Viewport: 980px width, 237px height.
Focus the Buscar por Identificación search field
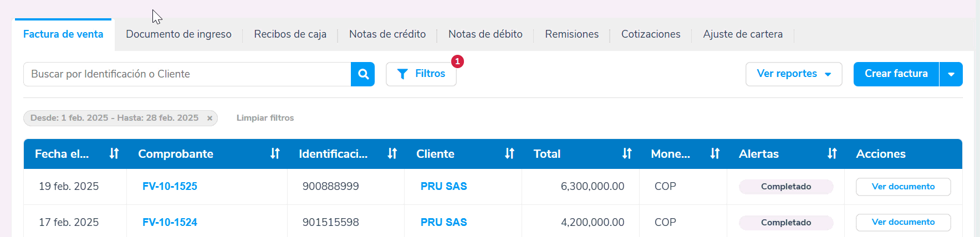coord(187,74)
